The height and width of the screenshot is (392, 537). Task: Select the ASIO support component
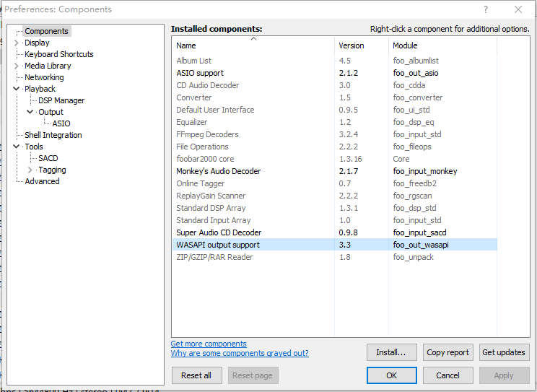(x=200, y=73)
